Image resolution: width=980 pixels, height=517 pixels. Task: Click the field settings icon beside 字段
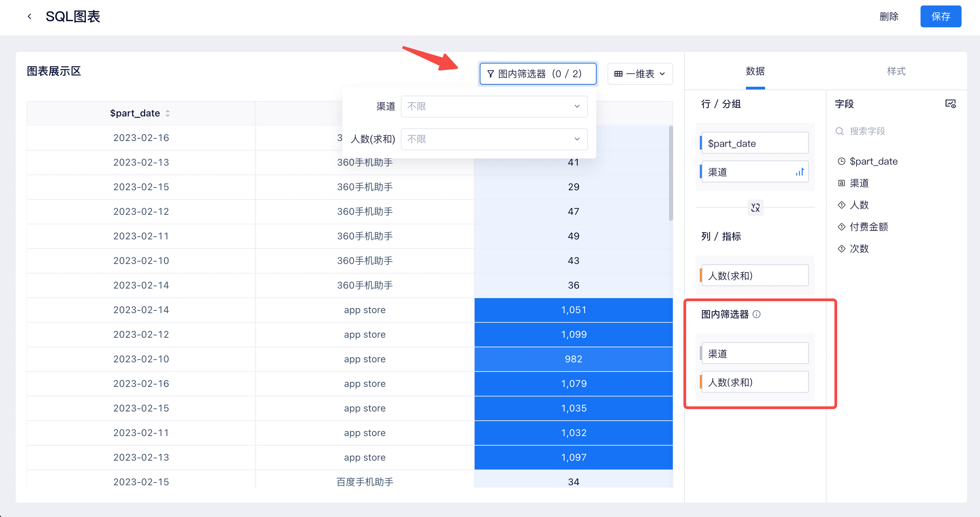950,104
